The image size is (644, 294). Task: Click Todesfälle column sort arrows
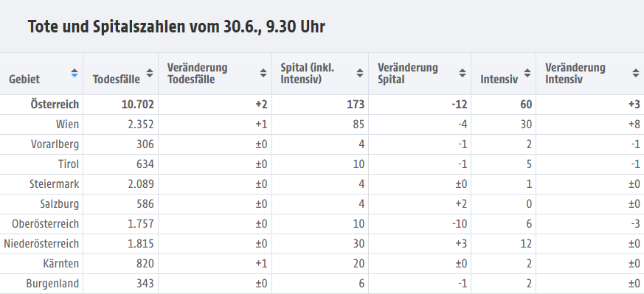150,74
